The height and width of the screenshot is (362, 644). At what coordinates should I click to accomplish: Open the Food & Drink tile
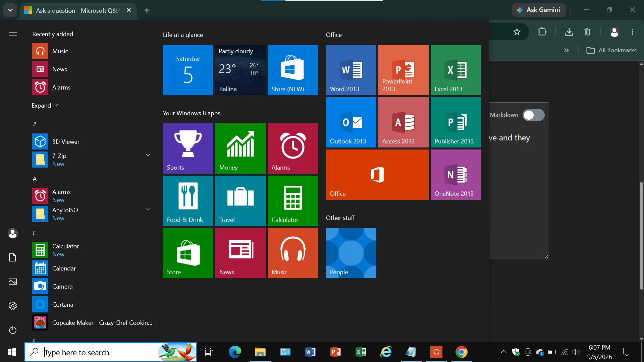click(188, 201)
